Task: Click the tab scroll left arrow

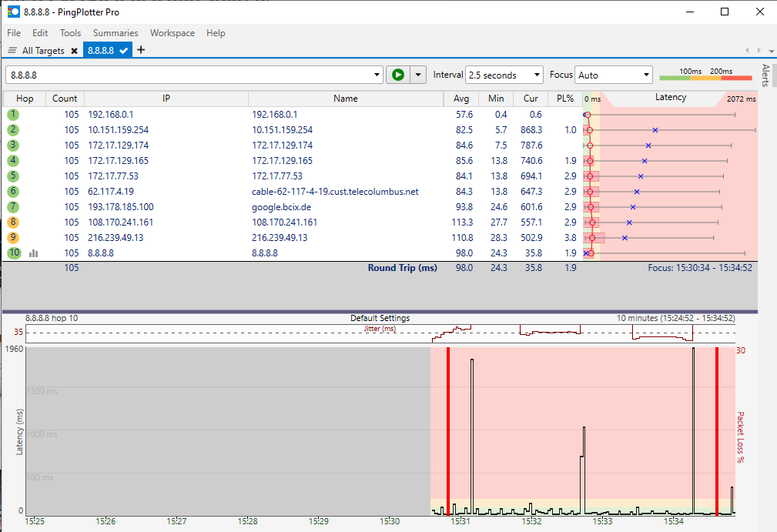Action: 747,50
